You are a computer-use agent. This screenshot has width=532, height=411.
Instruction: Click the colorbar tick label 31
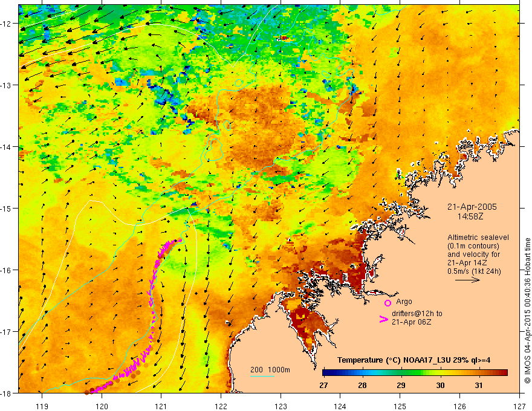[478, 385]
